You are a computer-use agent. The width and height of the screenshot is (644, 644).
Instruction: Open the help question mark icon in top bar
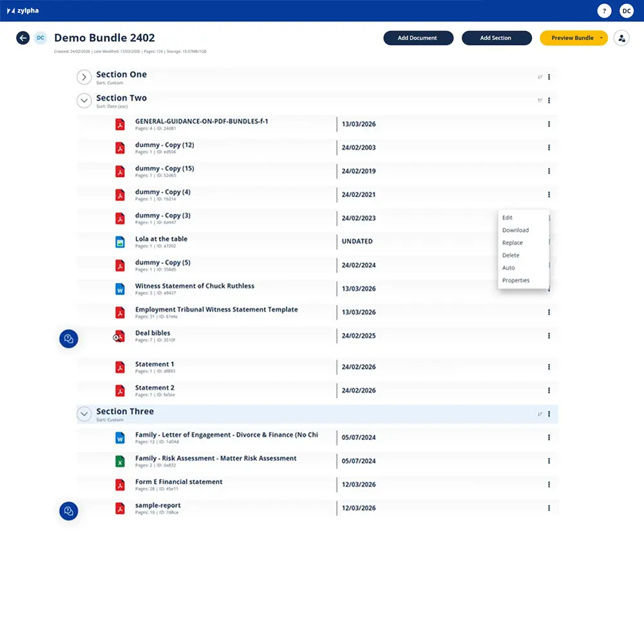604,11
